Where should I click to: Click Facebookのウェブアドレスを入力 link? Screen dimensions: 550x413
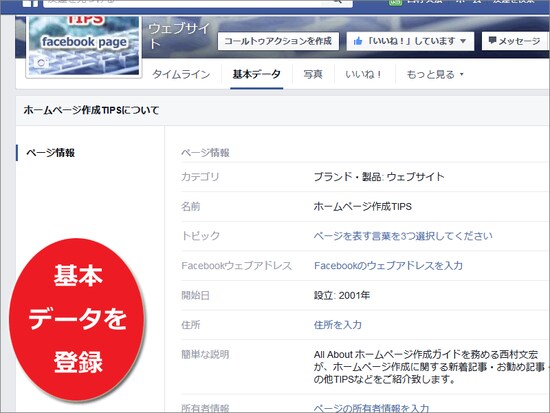(x=388, y=266)
